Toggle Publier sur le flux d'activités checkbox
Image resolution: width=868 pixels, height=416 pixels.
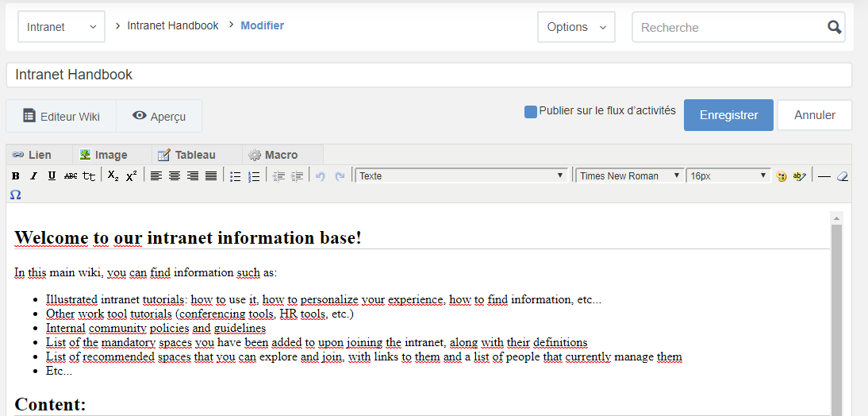click(x=531, y=112)
